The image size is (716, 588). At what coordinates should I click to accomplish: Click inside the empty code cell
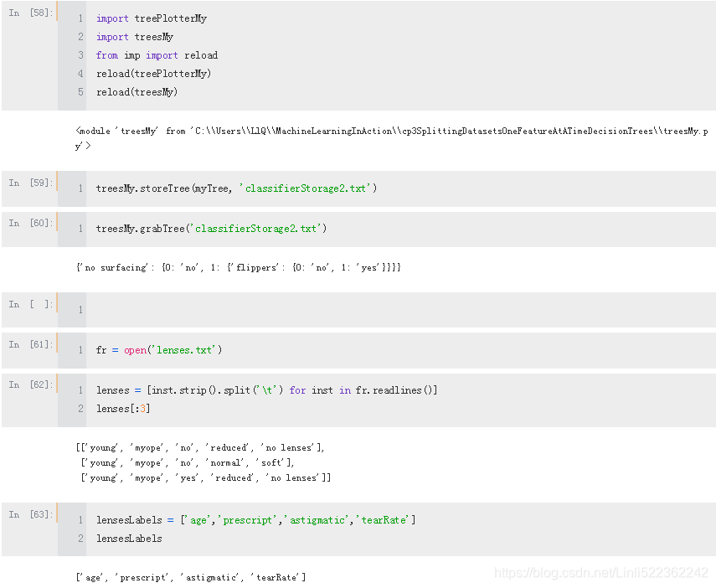pos(400,310)
